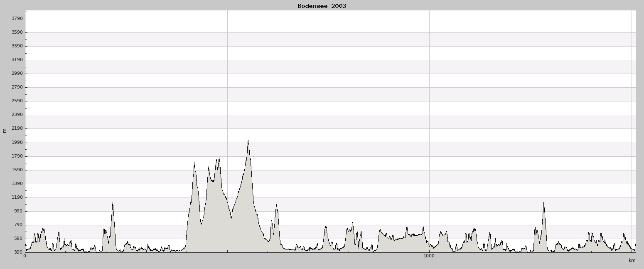Screen dimensions: 644x269
Task: Click the chart title Bodensee 2003
Action: 322,6
